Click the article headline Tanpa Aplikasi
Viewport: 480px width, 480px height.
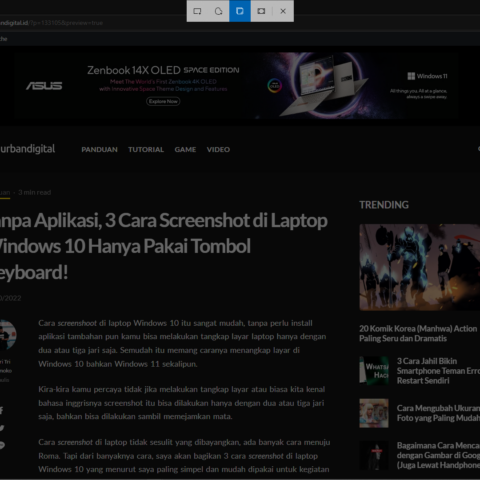pyautogui.click(x=163, y=246)
